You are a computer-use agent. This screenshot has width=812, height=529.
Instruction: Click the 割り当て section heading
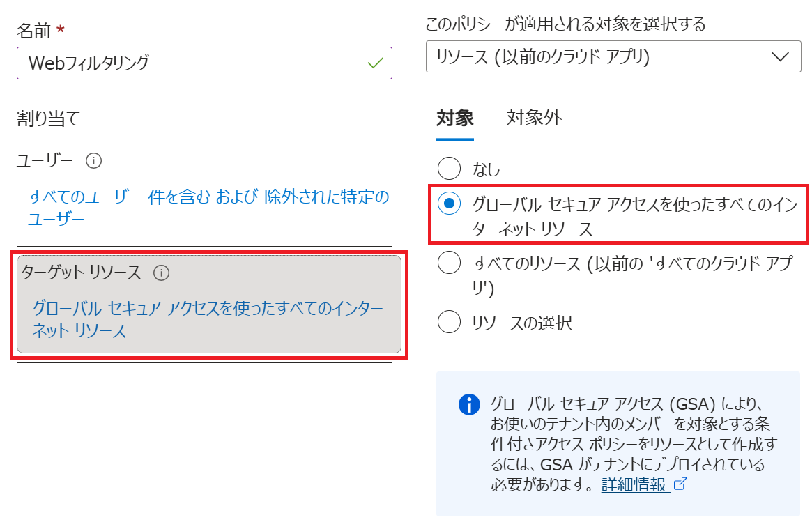coord(48,118)
